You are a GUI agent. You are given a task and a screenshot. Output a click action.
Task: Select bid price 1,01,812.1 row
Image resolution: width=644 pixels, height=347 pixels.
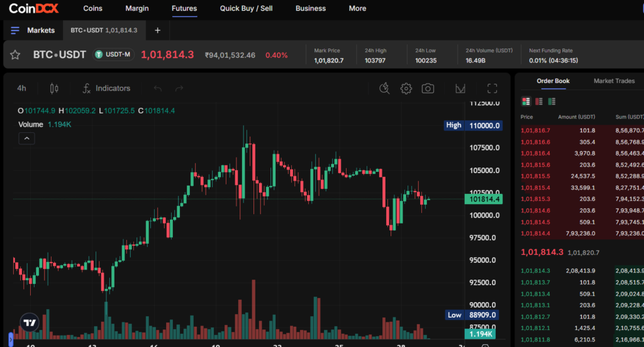click(x=582, y=328)
